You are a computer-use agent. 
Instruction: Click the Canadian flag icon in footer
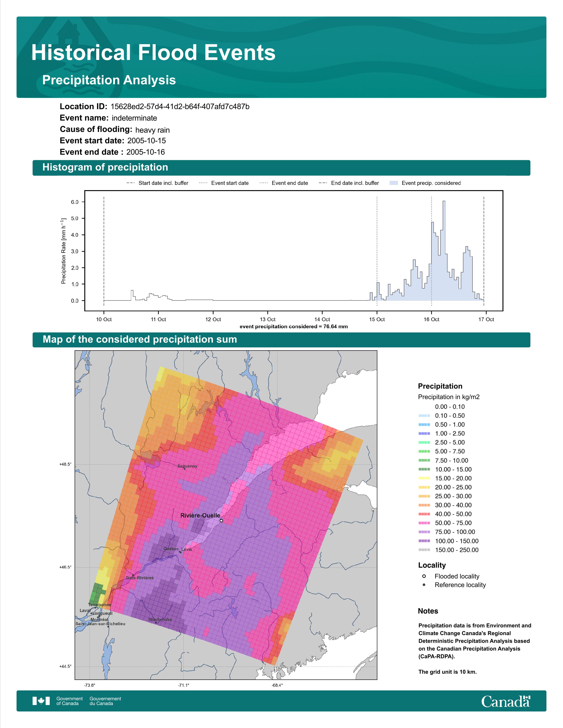point(41,701)
